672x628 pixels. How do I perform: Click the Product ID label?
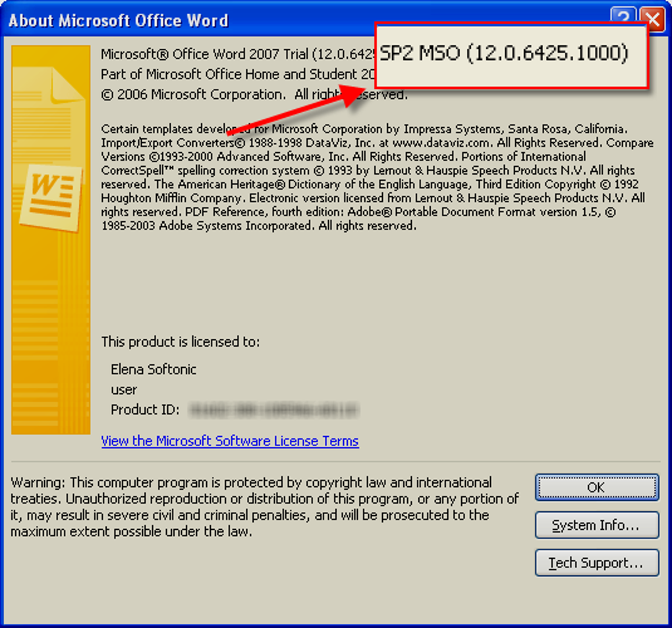[145, 410]
